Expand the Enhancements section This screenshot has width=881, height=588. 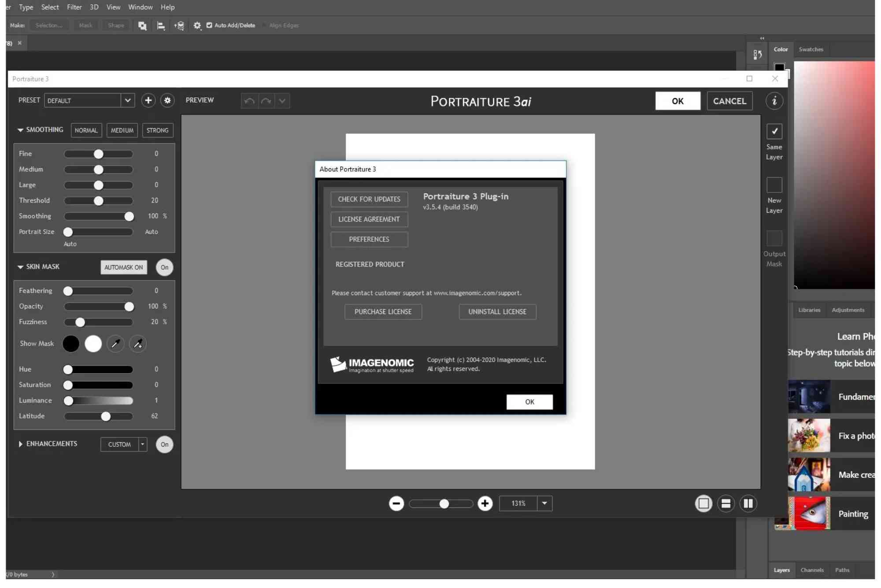click(x=20, y=444)
